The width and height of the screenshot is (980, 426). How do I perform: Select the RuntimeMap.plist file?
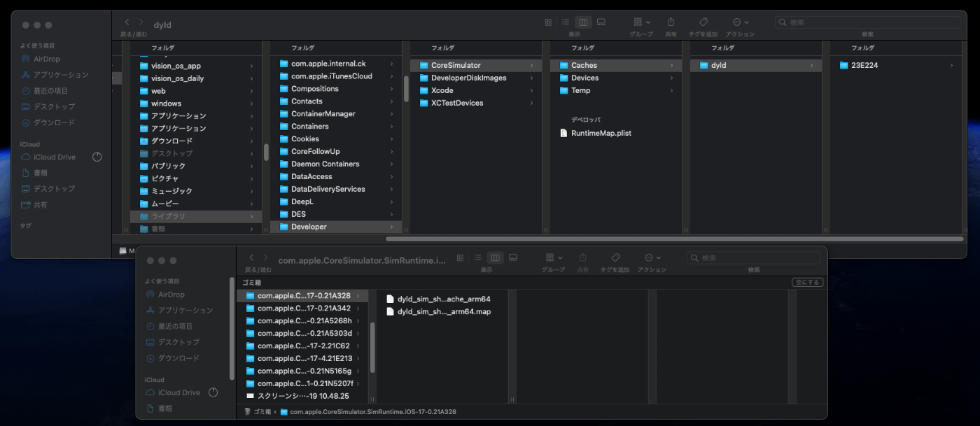tap(616, 133)
